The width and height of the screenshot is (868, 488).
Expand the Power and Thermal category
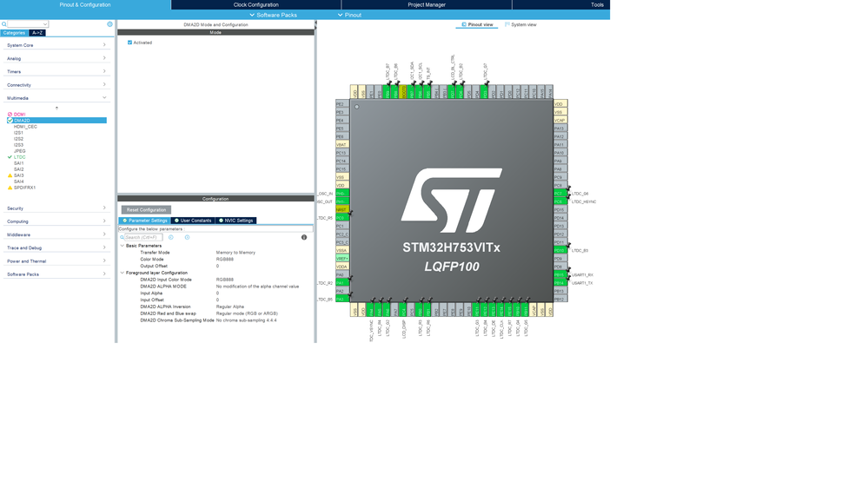click(56, 261)
